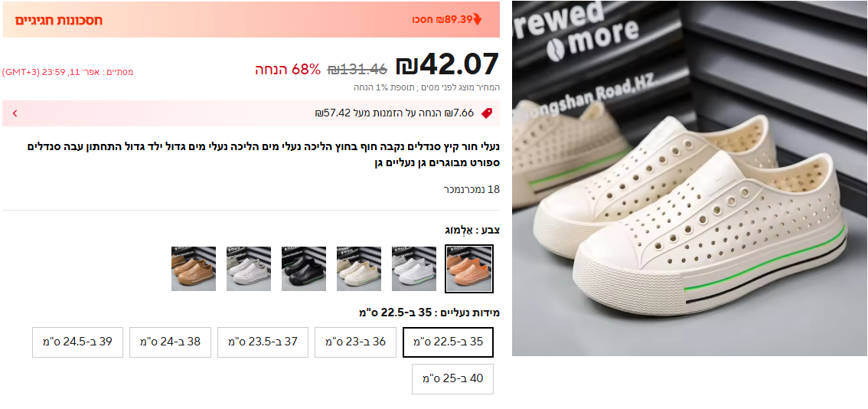Pick the black shoe color option
This screenshot has width=868, height=409.
303,269
